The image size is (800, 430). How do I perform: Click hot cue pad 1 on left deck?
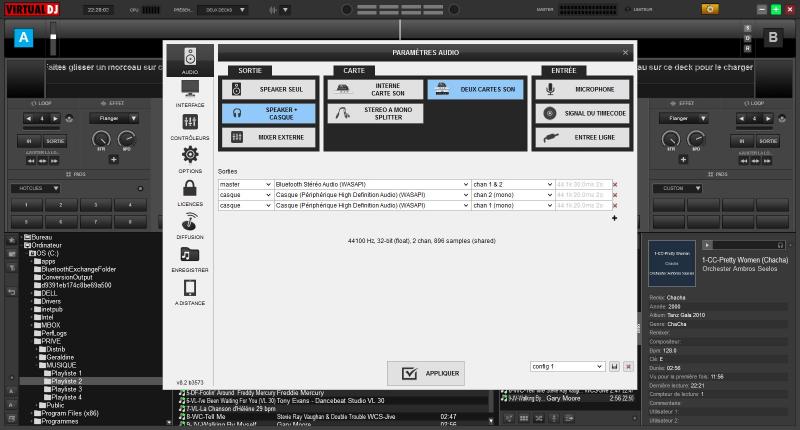pyautogui.click(x=27, y=206)
